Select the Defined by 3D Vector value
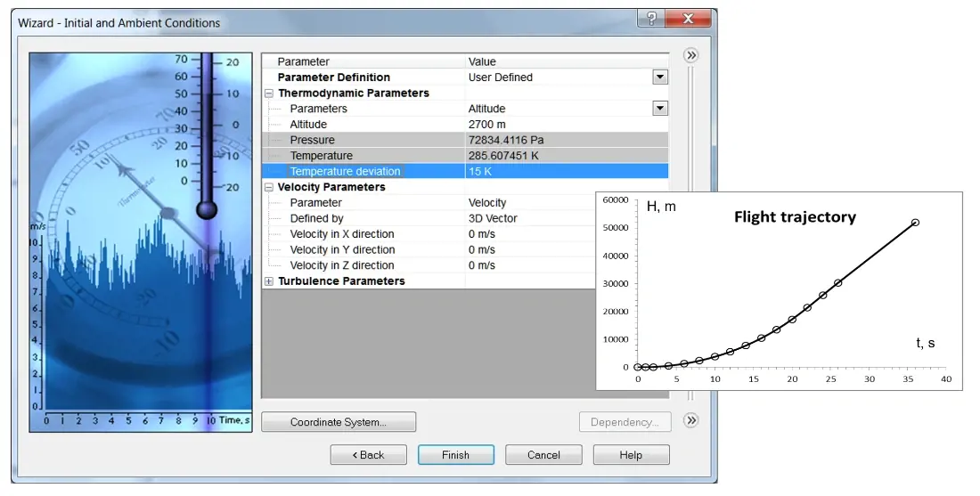 coord(526,218)
